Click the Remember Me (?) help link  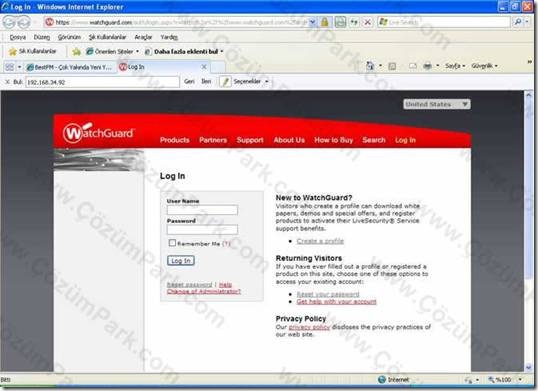(226, 244)
